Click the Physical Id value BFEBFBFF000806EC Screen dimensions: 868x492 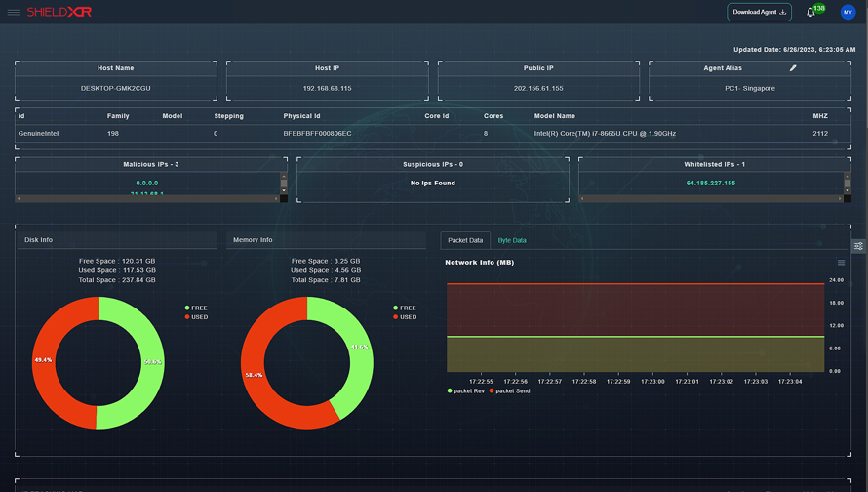click(x=317, y=134)
